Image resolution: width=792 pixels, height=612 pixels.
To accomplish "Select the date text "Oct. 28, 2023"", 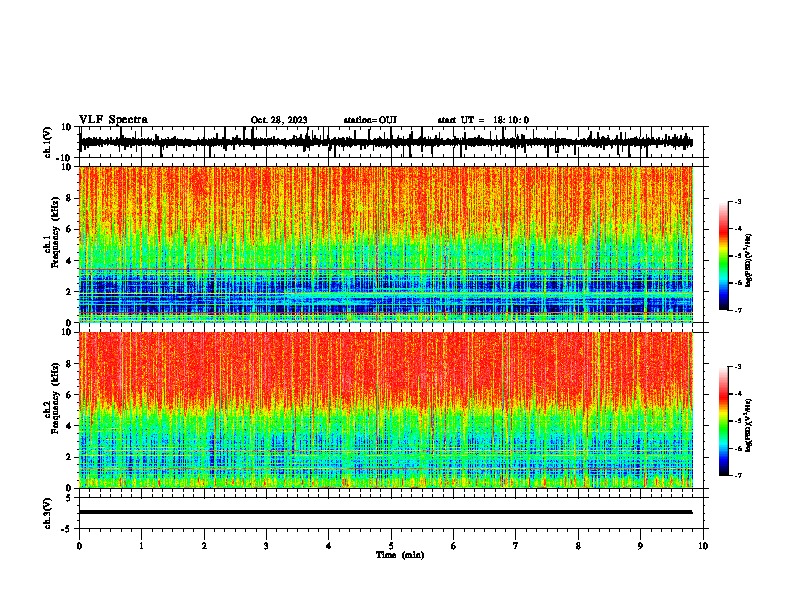I will tap(279, 120).
